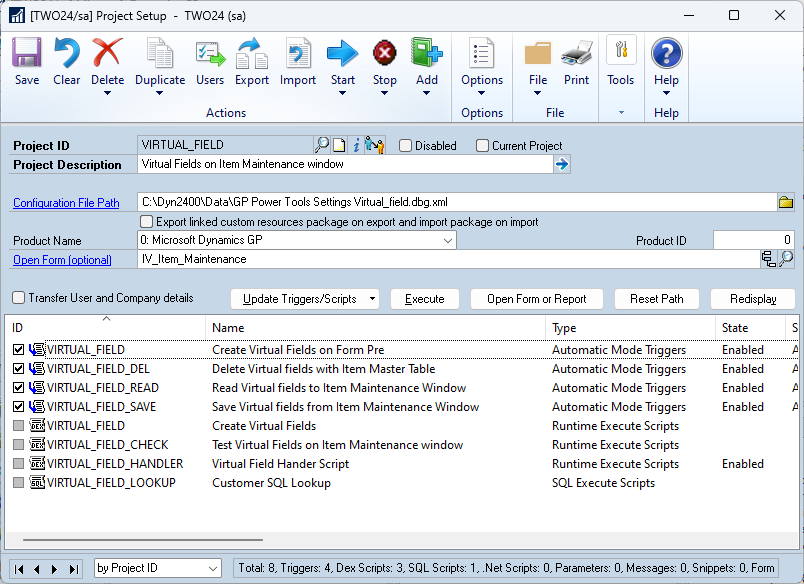Open the Product Name combo box
Image resolution: width=804 pixels, height=584 pixels.
[297, 240]
